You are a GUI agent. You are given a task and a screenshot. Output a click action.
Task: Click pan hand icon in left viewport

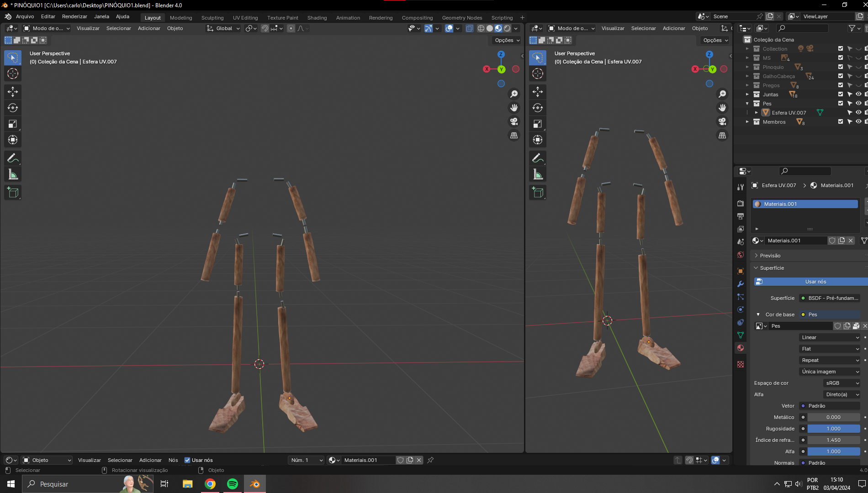click(514, 108)
